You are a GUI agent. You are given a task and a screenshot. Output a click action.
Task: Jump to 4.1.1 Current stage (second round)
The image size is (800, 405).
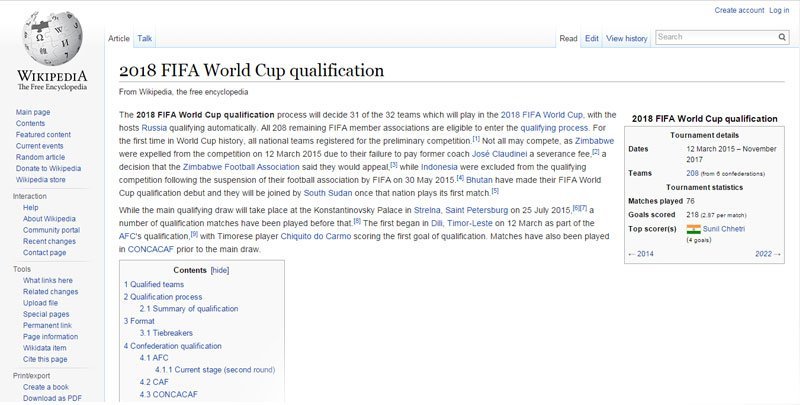(215, 370)
